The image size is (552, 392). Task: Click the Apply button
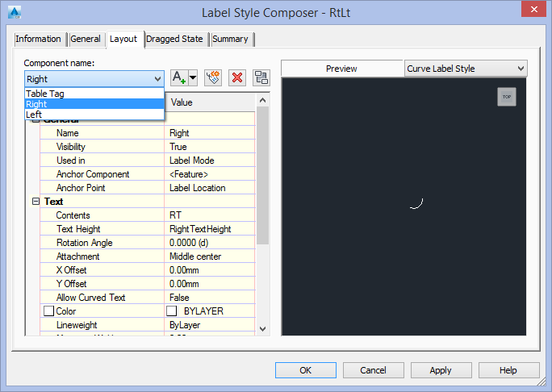pyautogui.click(x=441, y=370)
